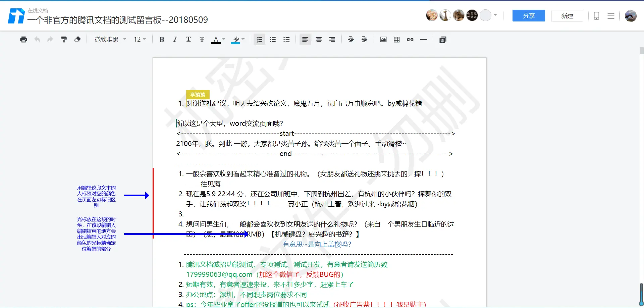Image resolution: width=644 pixels, height=308 pixels.
Task: Activate the format painter tool
Action: [x=64, y=40]
